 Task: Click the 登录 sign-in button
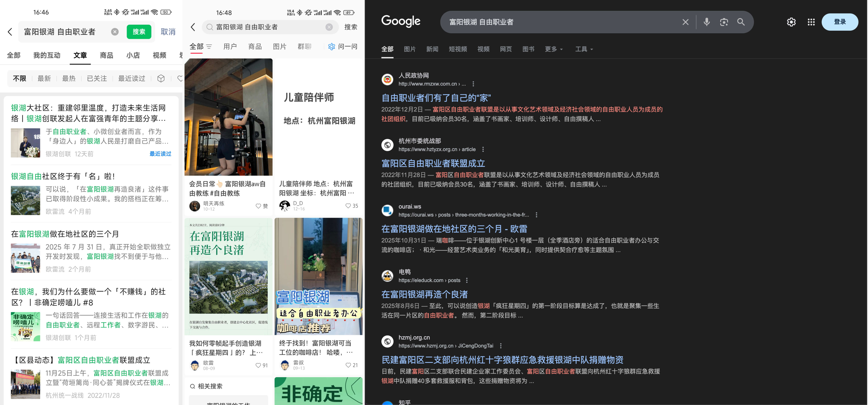839,22
